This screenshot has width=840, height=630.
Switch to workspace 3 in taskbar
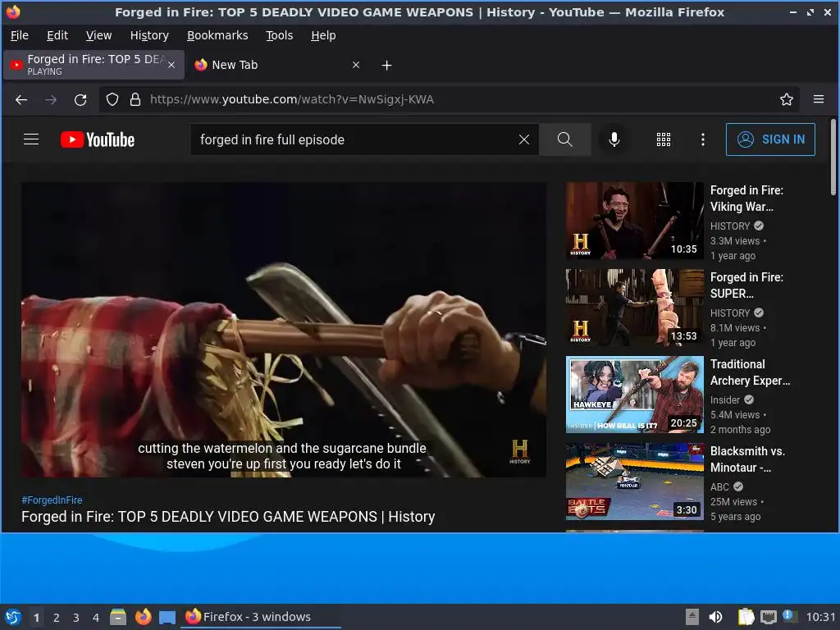click(76, 618)
